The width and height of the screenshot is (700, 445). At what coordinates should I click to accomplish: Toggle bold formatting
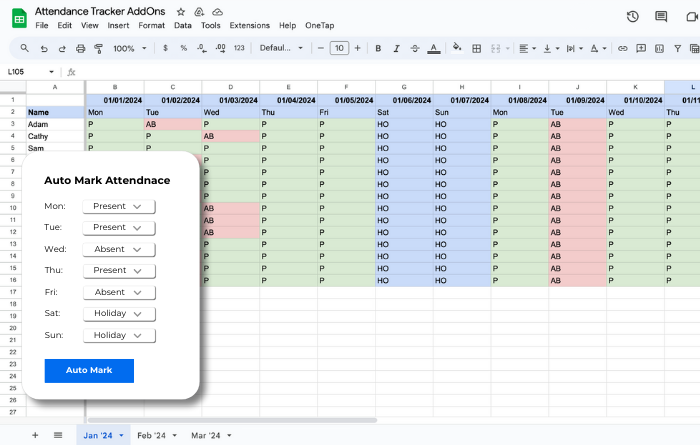click(x=377, y=48)
